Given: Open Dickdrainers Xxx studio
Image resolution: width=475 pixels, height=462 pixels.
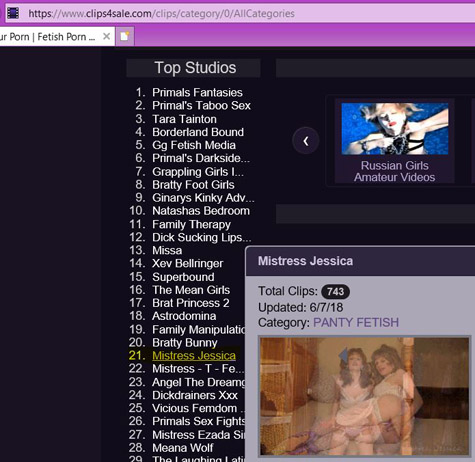Looking at the screenshot, I should [195, 395].
